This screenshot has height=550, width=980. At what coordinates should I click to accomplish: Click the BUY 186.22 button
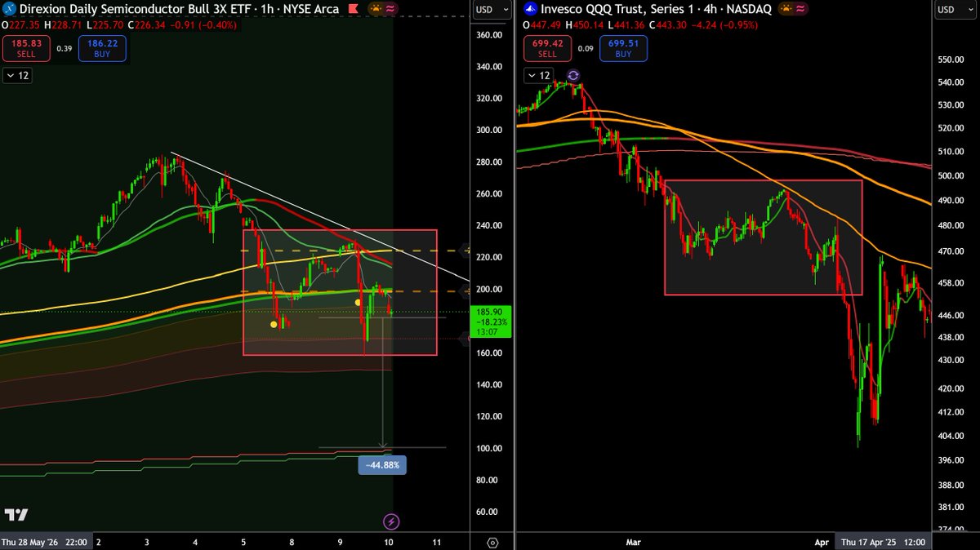pos(100,48)
